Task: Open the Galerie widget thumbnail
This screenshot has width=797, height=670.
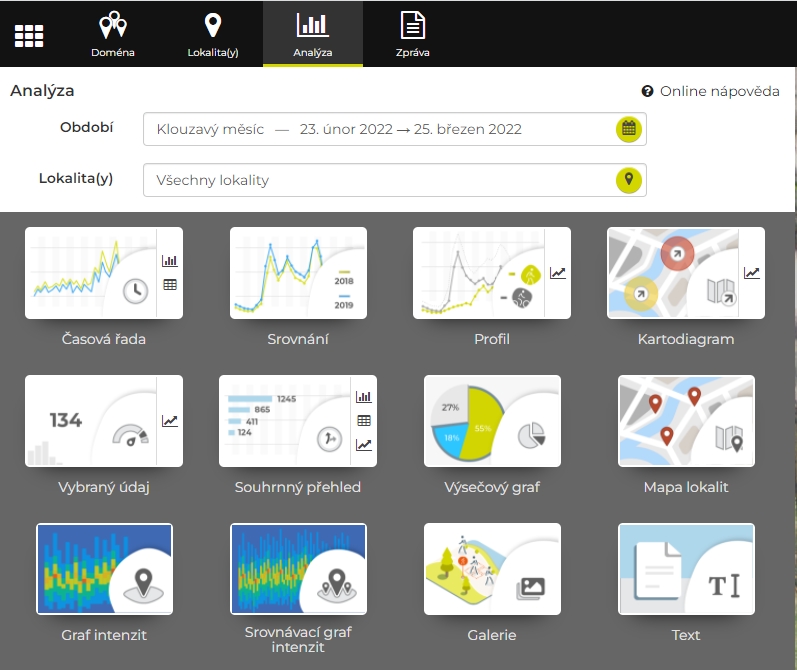Action: (x=492, y=569)
